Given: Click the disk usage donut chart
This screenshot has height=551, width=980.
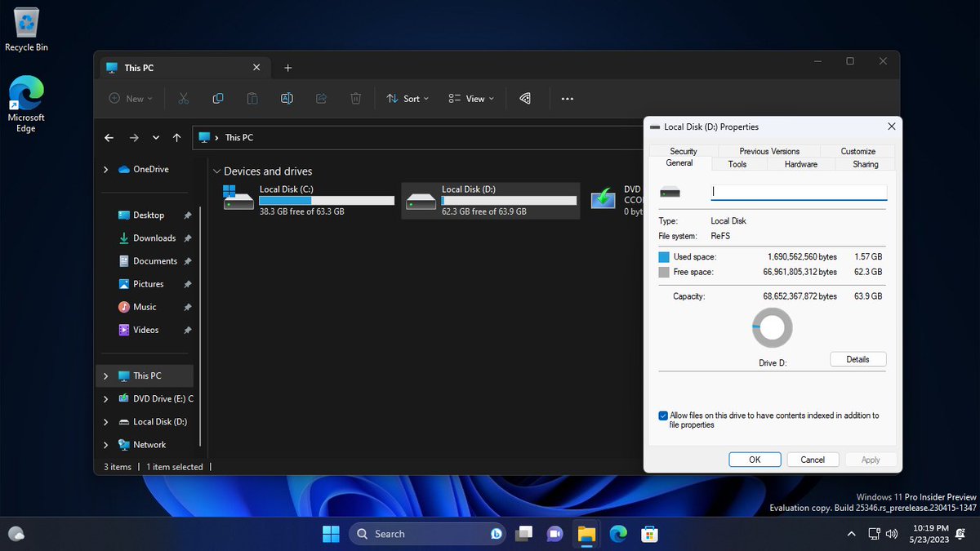Looking at the screenshot, I should 772,328.
